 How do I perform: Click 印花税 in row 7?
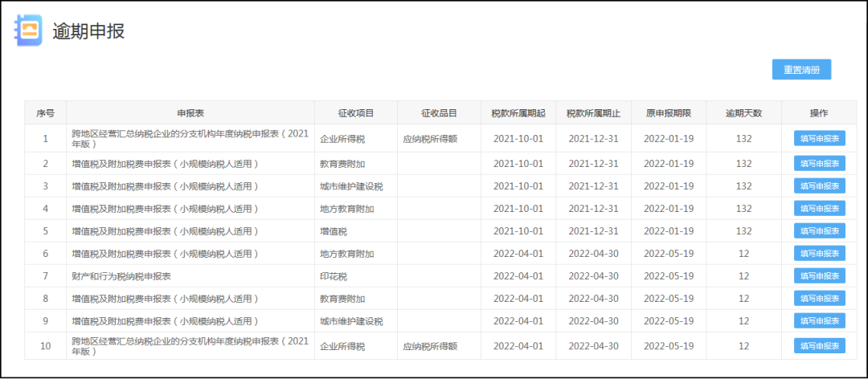[334, 276]
